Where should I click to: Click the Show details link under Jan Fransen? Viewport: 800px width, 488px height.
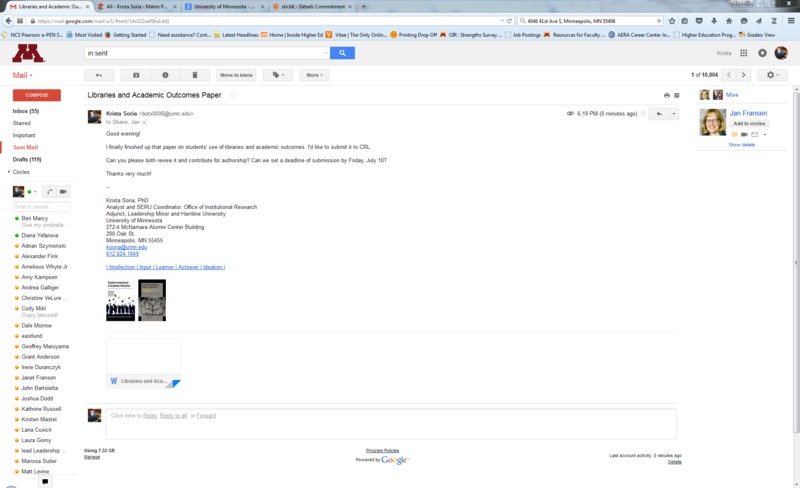[x=741, y=145]
